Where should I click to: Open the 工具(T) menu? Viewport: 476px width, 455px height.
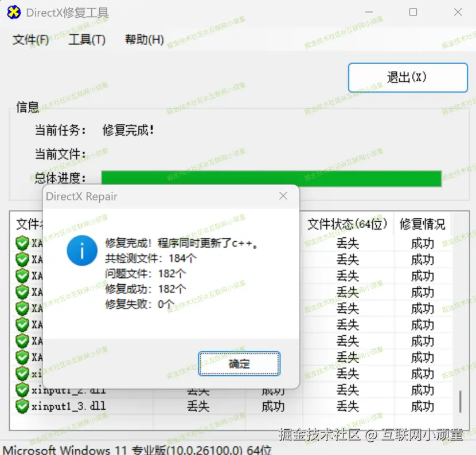coord(87,40)
